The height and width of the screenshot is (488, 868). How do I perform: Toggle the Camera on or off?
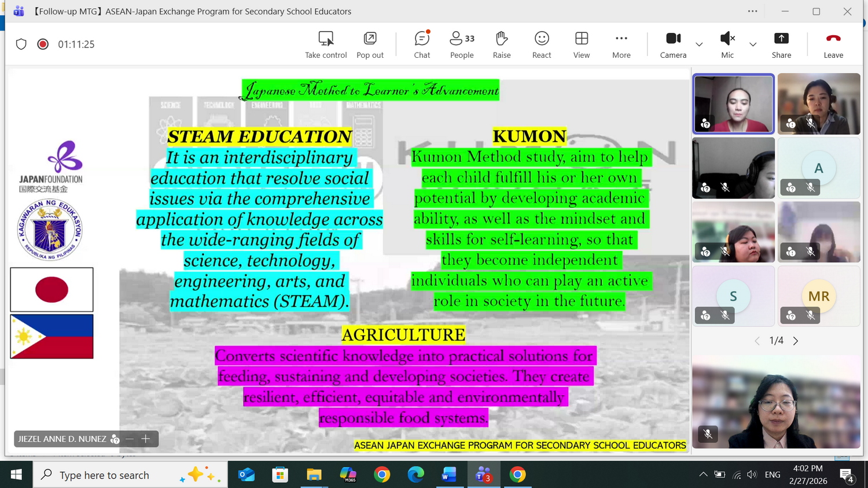pos(673,45)
